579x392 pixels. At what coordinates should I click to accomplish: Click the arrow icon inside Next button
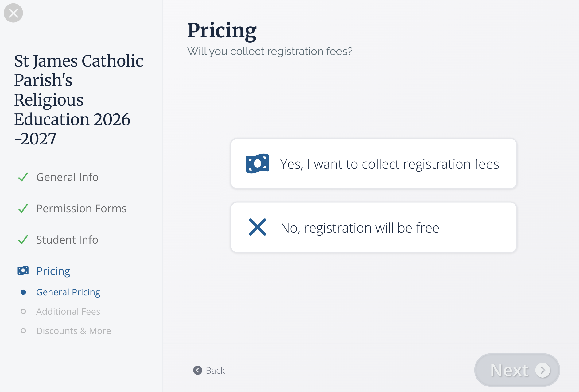(542, 370)
